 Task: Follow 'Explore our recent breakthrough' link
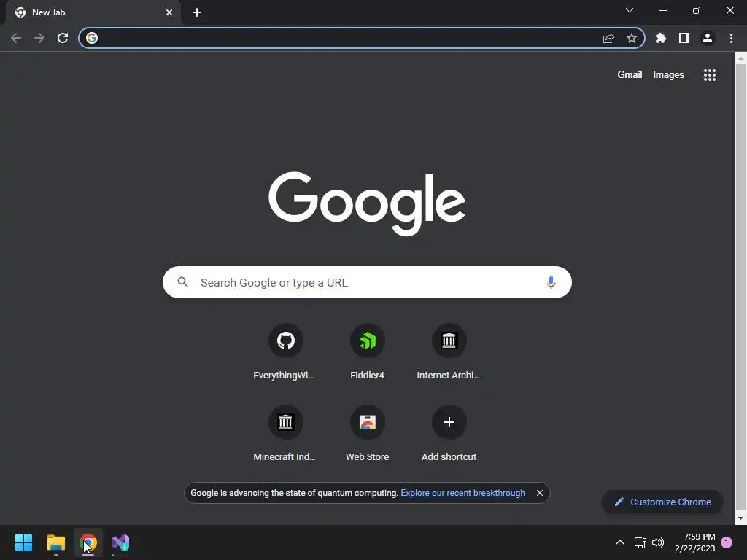pos(462,493)
